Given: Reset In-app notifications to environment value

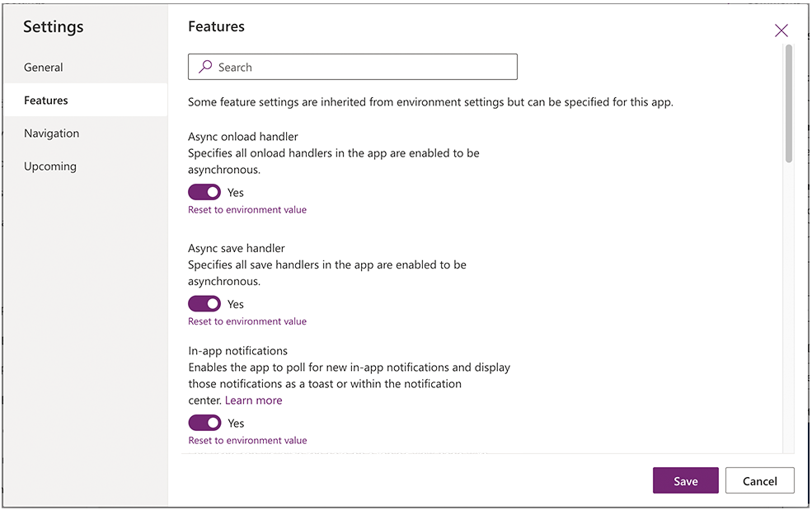Looking at the screenshot, I should [247, 441].
